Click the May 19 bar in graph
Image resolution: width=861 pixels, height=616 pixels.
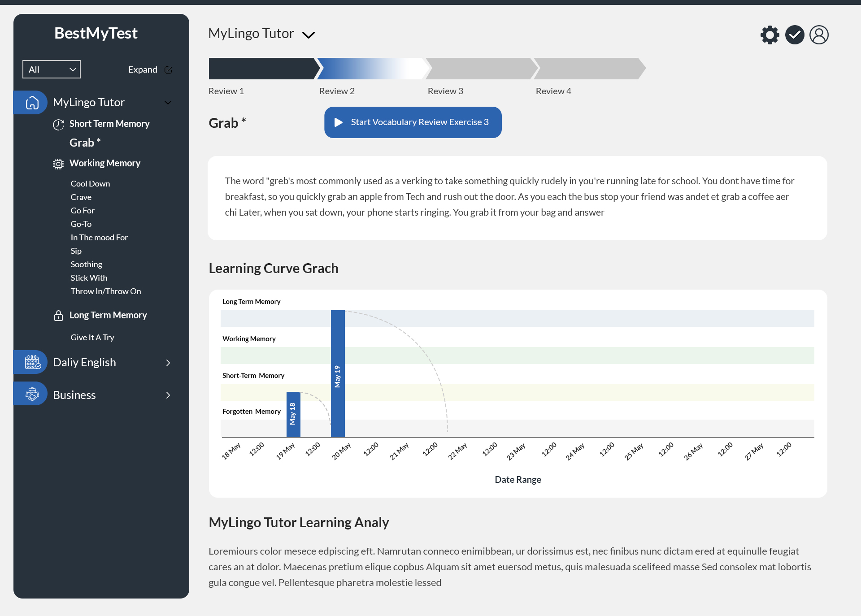[x=338, y=373]
